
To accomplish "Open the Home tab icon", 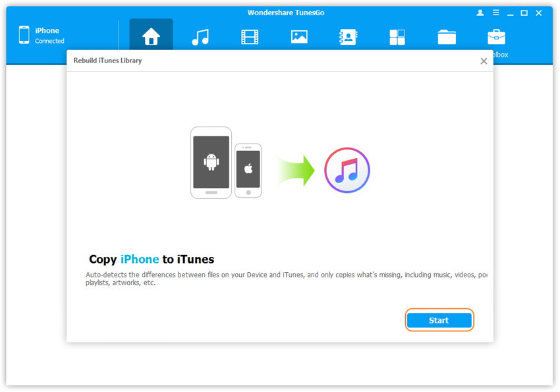I will click(x=151, y=37).
